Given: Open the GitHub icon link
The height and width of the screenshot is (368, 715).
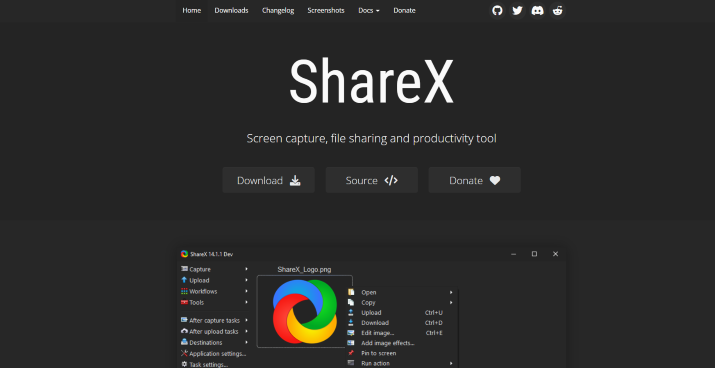Looking at the screenshot, I should (497, 10).
